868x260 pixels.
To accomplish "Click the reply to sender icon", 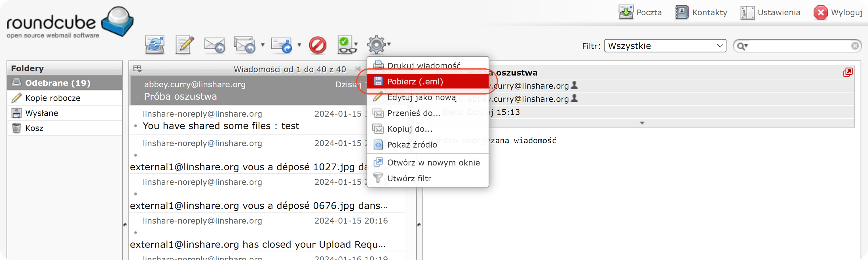I will pos(214,45).
